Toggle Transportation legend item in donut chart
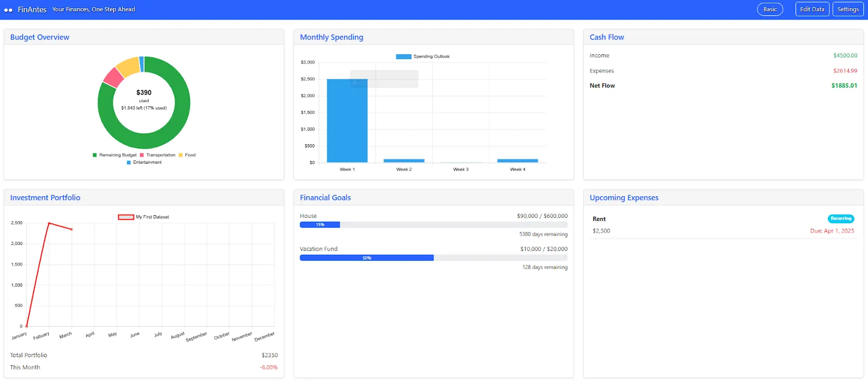This screenshot has width=868, height=387. click(157, 155)
